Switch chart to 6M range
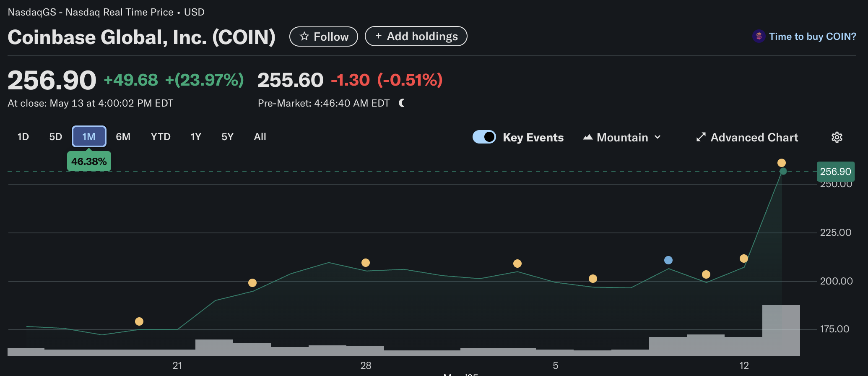This screenshot has width=868, height=376. pyautogui.click(x=123, y=137)
